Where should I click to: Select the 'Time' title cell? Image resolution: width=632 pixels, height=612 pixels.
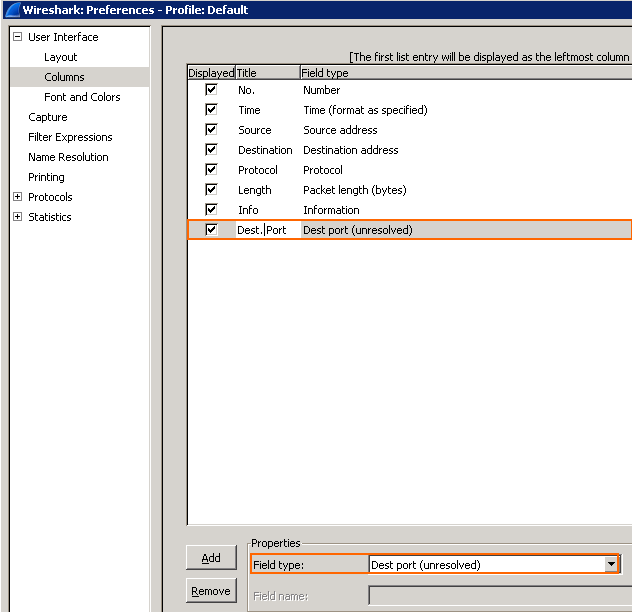click(249, 110)
